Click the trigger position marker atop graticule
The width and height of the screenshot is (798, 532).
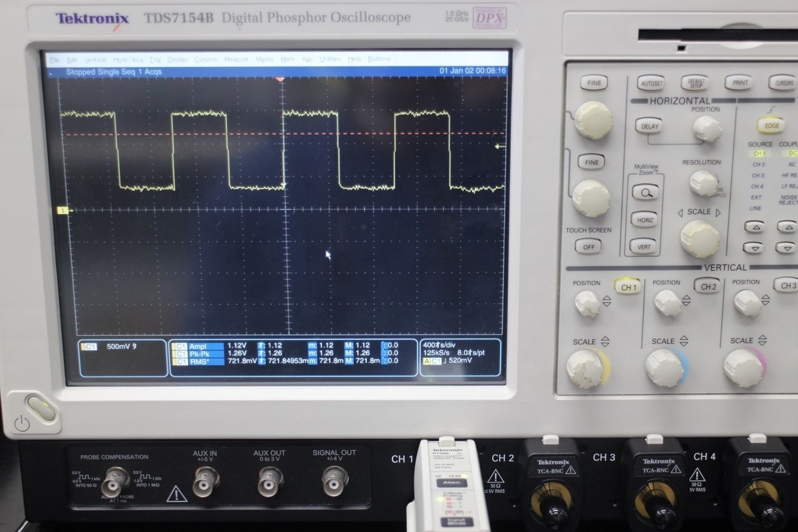pyautogui.click(x=281, y=79)
